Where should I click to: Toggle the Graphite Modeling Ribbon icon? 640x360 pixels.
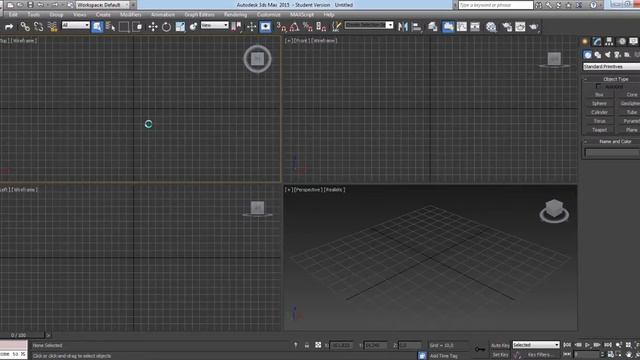click(x=448, y=27)
